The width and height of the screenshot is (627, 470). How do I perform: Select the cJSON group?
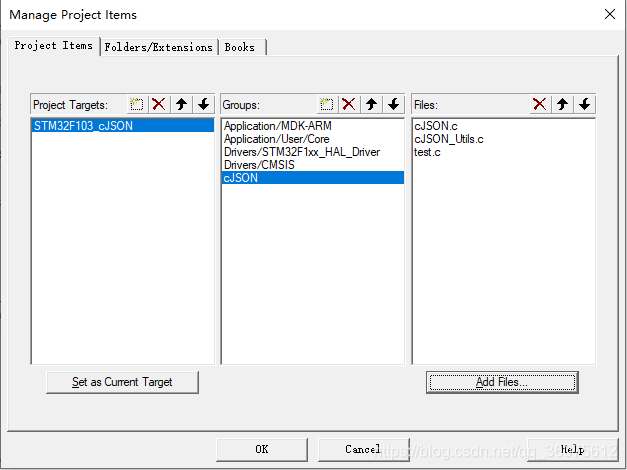click(x=312, y=178)
